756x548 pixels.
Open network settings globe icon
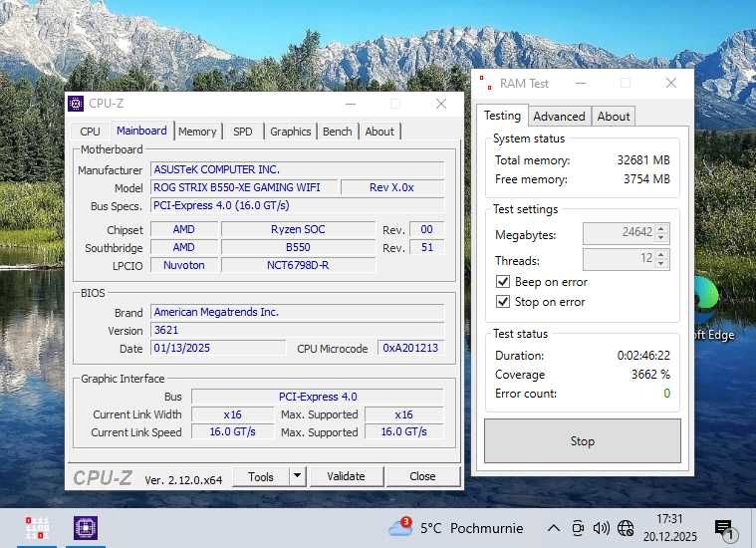626,528
